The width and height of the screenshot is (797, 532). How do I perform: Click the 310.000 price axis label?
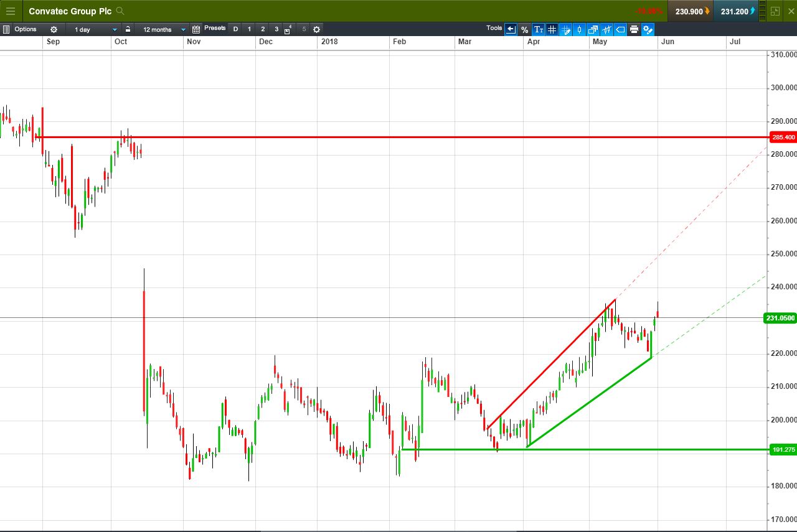(x=784, y=55)
